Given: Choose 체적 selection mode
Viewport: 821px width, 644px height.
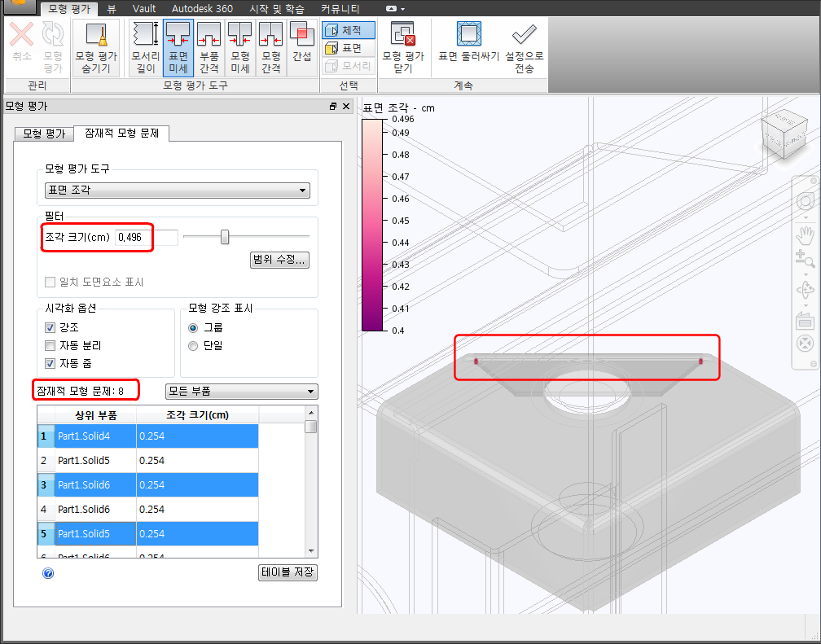Looking at the screenshot, I should tap(349, 30).
